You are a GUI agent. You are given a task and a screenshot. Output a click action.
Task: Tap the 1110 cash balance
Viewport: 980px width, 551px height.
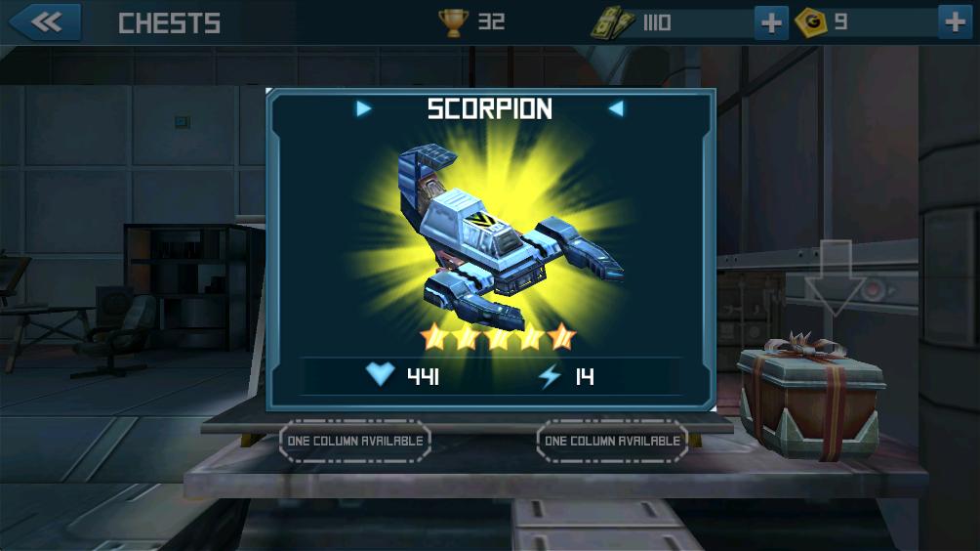(x=657, y=23)
